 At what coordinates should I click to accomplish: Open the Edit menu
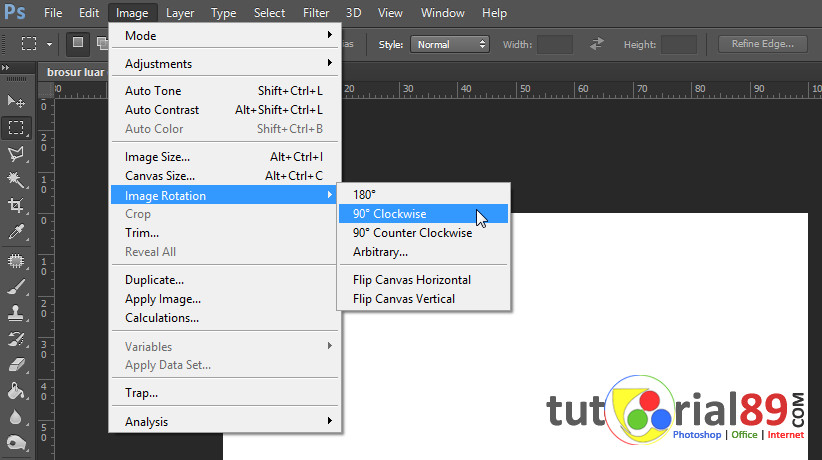pos(89,13)
